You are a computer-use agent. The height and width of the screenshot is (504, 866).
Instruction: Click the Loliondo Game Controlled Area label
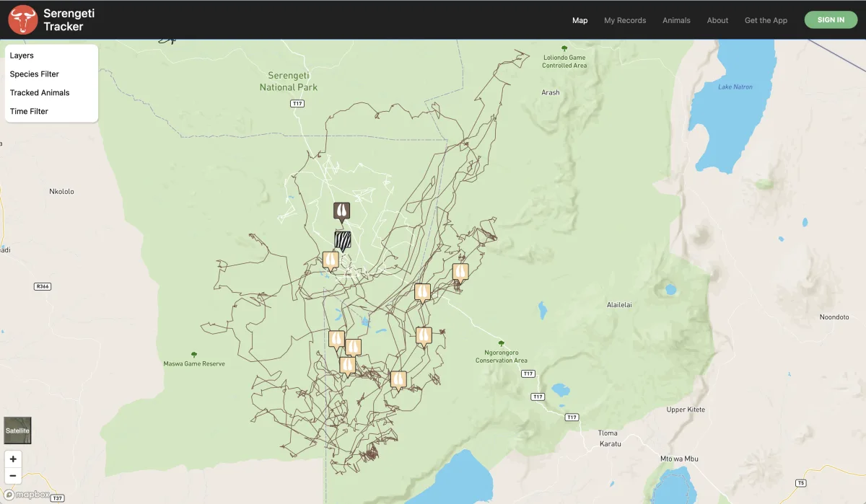(x=564, y=61)
